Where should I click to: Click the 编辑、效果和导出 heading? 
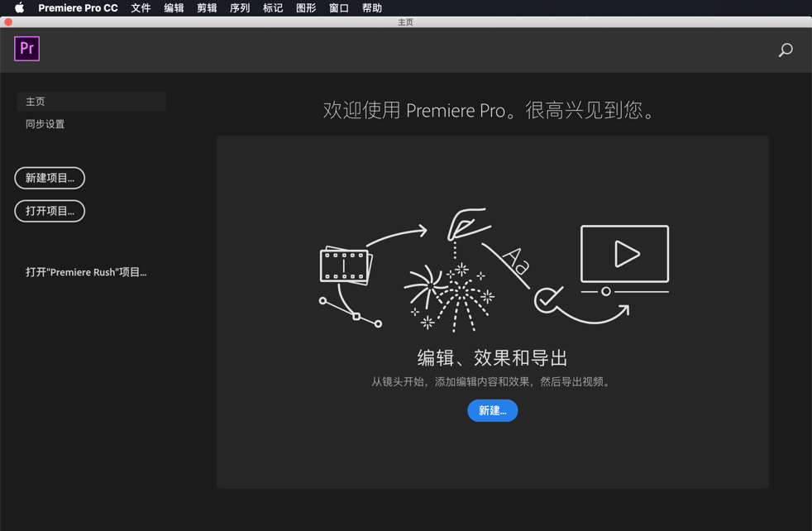[493, 357]
